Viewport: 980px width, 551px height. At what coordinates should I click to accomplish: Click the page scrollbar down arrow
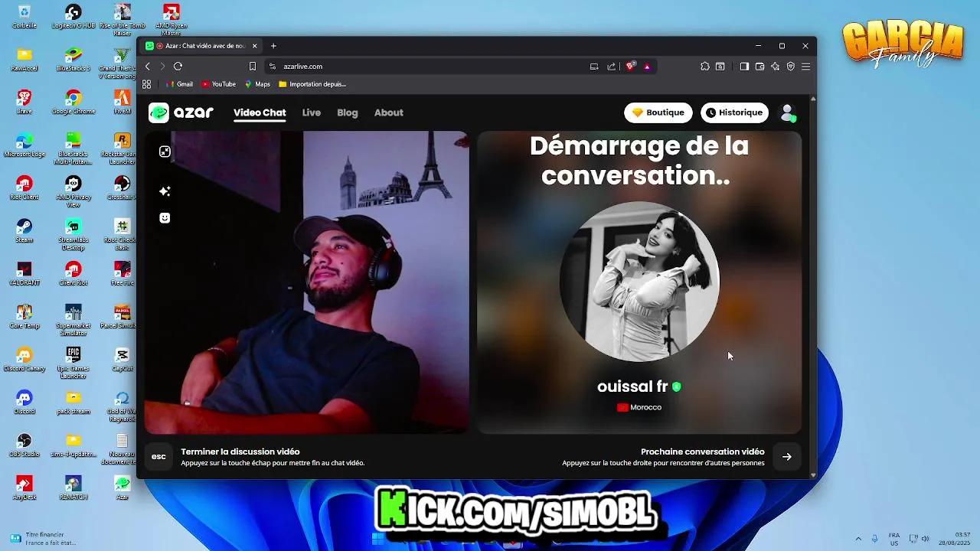tap(813, 475)
